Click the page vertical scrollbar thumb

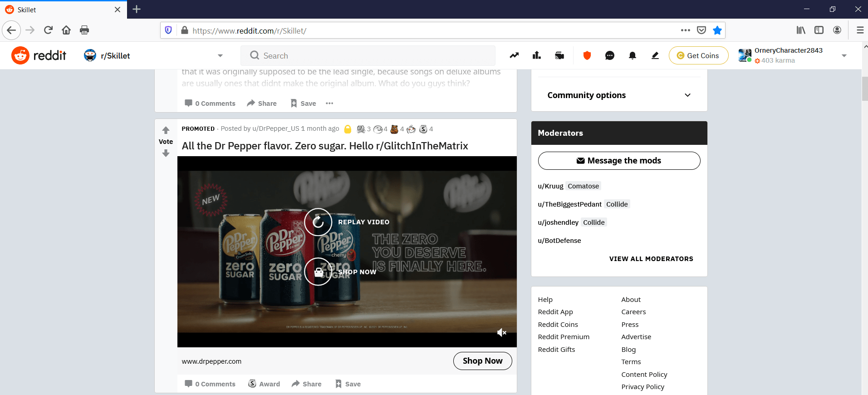point(865,89)
